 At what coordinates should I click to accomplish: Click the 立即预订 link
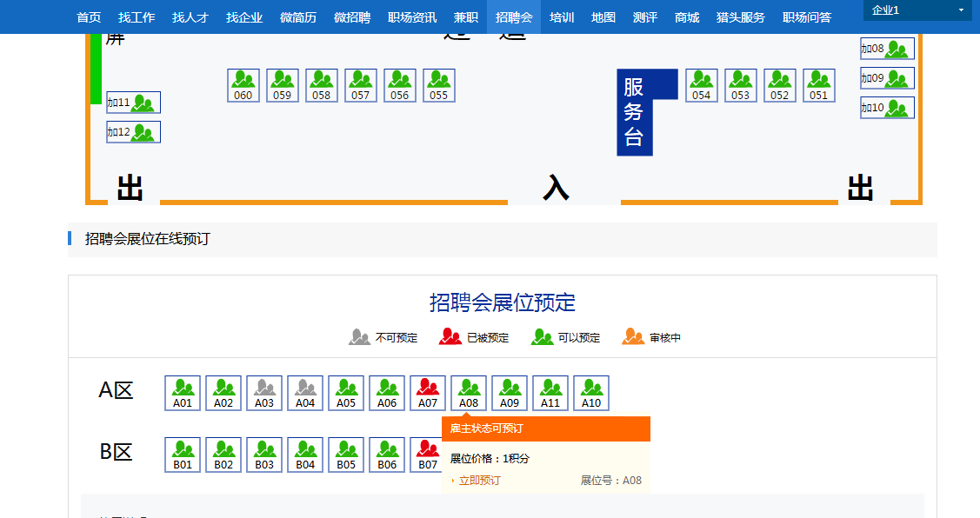[479, 481]
